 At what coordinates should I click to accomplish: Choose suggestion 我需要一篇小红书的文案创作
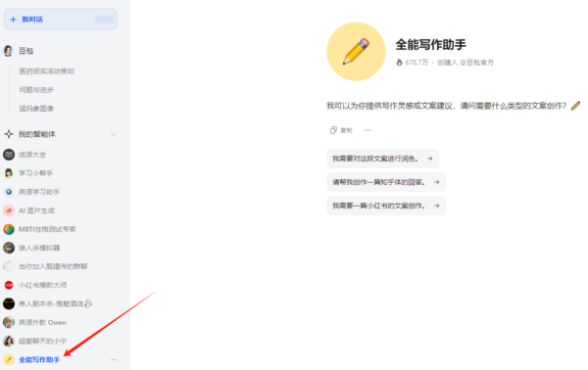pyautogui.click(x=386, y=206)
